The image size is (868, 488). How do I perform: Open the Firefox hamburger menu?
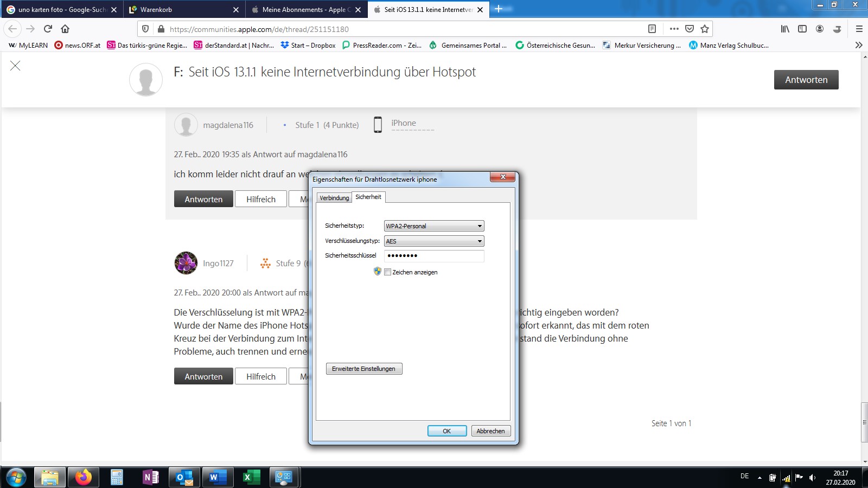pyautogui.click(x=859, y=29)
